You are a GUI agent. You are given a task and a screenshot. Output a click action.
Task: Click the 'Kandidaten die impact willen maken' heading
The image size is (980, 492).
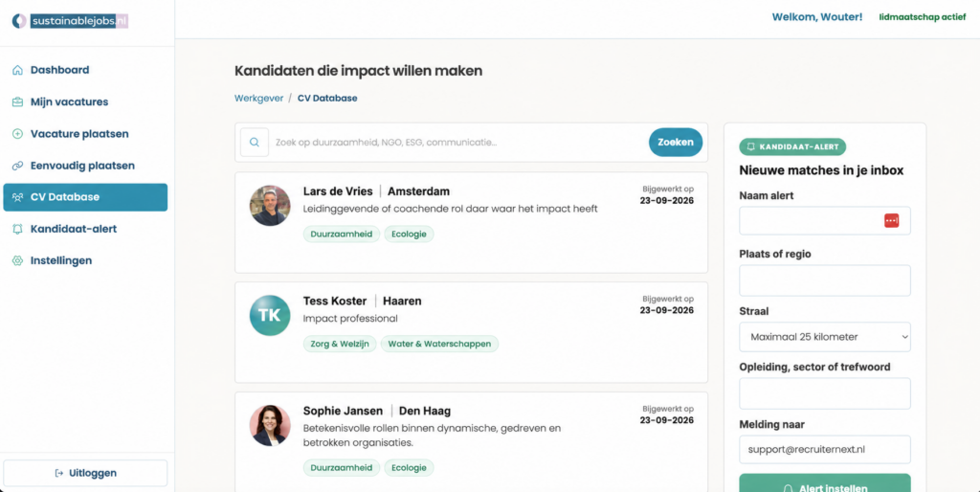click(359, 71)
